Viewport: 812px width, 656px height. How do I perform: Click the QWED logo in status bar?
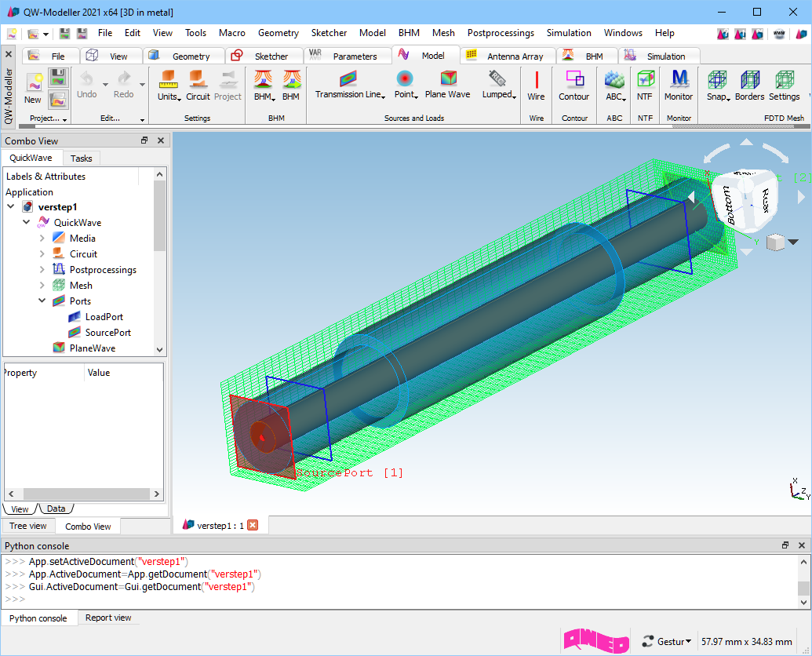pyautogui.click(x=596, y=641)
